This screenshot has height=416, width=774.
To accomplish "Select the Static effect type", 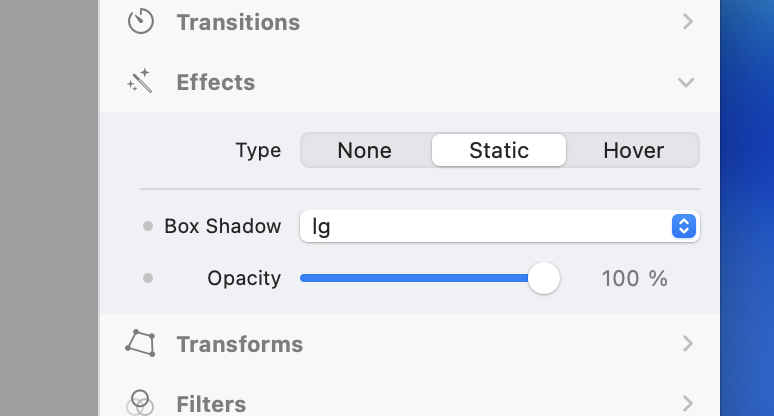I will pos(499,151).
